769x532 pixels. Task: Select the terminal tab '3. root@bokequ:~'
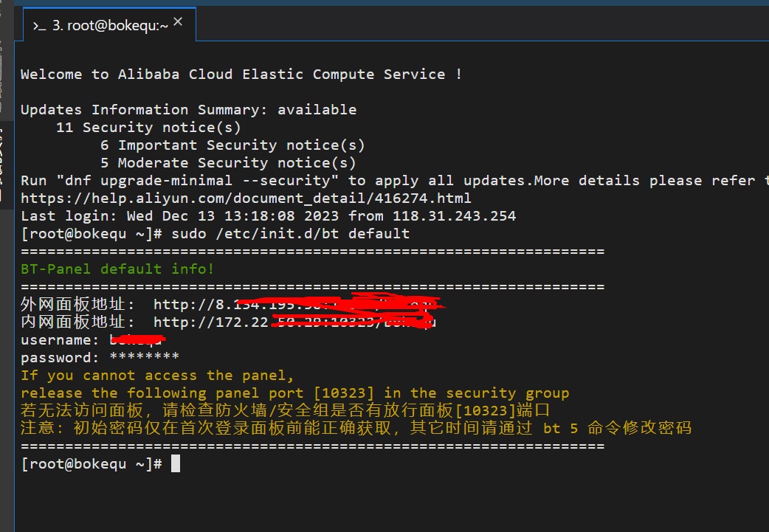coord(109,24)
